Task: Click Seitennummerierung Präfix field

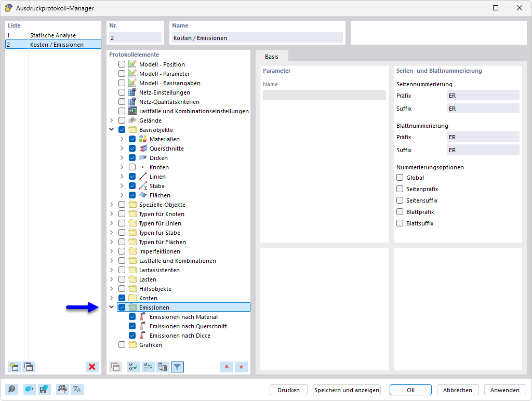Action: coord(483,96)
